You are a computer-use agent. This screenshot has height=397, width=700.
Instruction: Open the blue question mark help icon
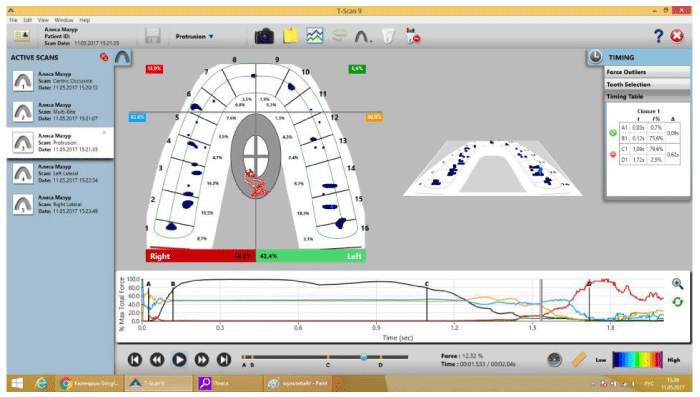click(x=658, y=36)
